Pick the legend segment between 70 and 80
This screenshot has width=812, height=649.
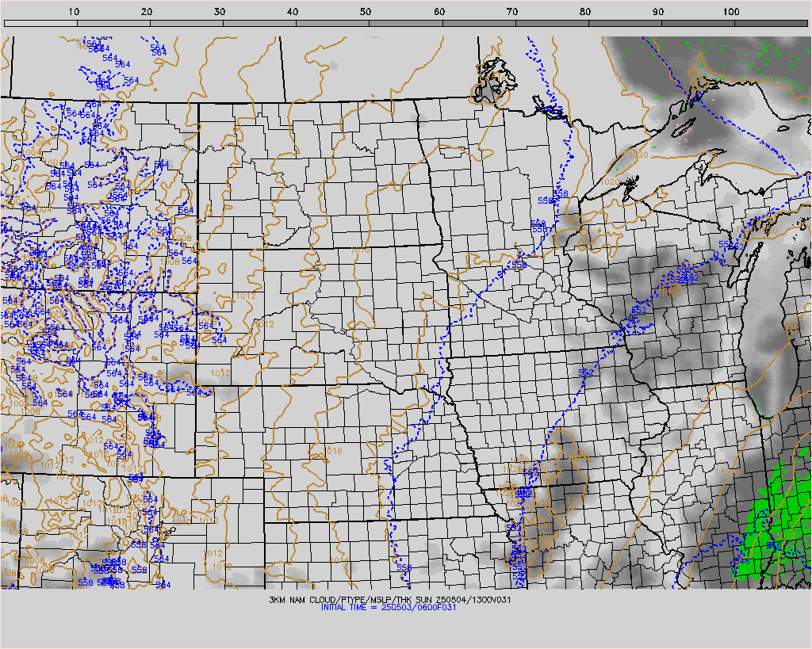coord(552,23)
